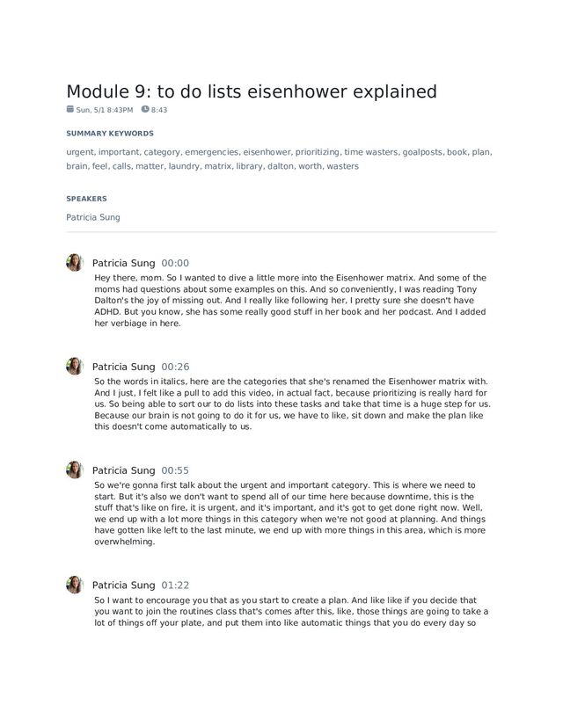
Task: Click Patricia Sung's avatar at 01:22
Action: click(74, 585)
